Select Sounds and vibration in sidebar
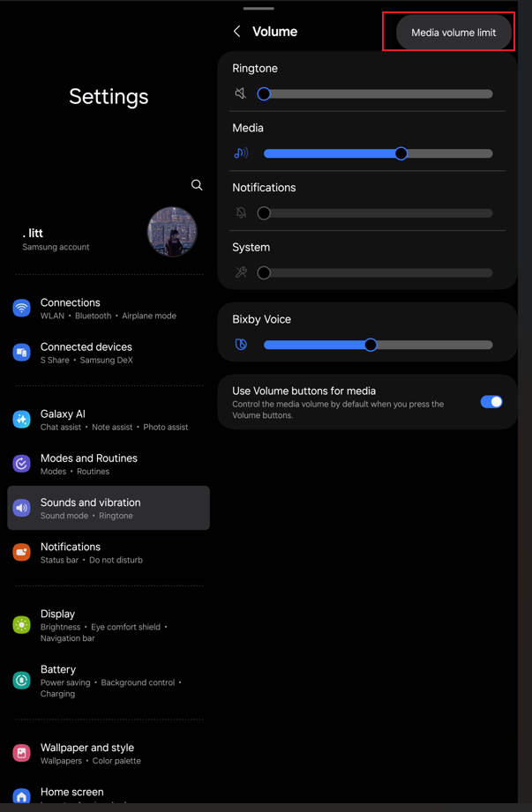Viewport: 532px width, 812px height. 109,508
